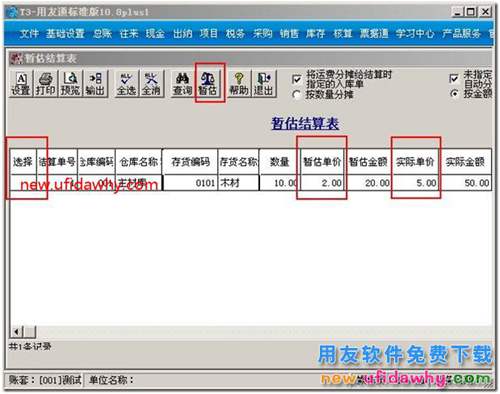Click the estimated amount cell 20.00

pyautogui.click(x=368, y=183)
